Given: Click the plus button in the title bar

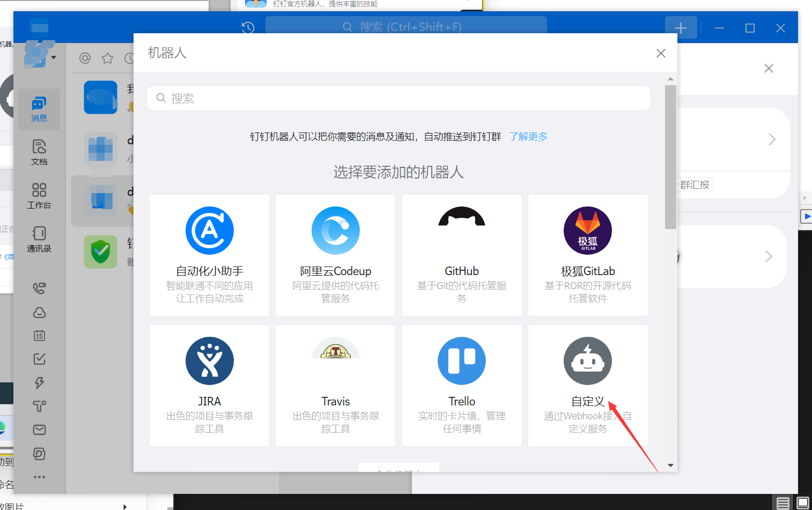Looking at the screenshot, I should pyautogui.click(x=681, y=28).
